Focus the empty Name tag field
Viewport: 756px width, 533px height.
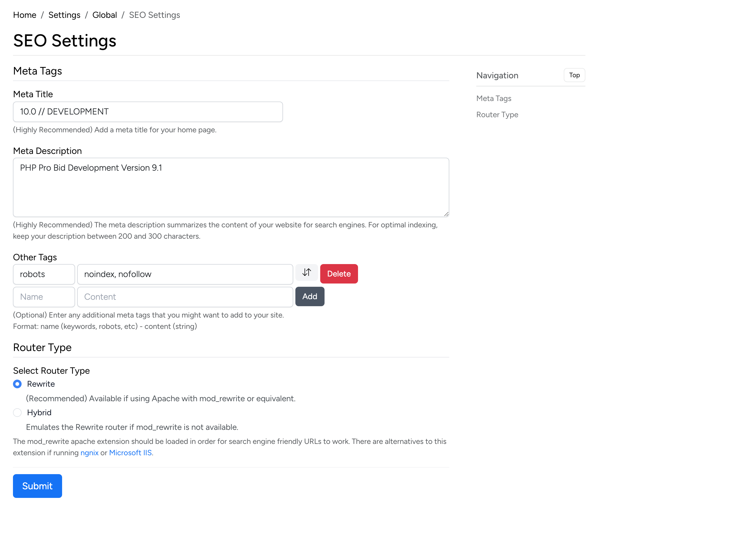[x=44, y=297]
